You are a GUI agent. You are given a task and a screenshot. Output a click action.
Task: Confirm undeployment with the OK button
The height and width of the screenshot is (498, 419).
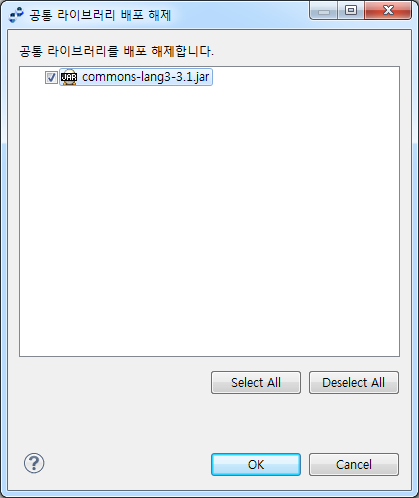click(x=256, y=464)
